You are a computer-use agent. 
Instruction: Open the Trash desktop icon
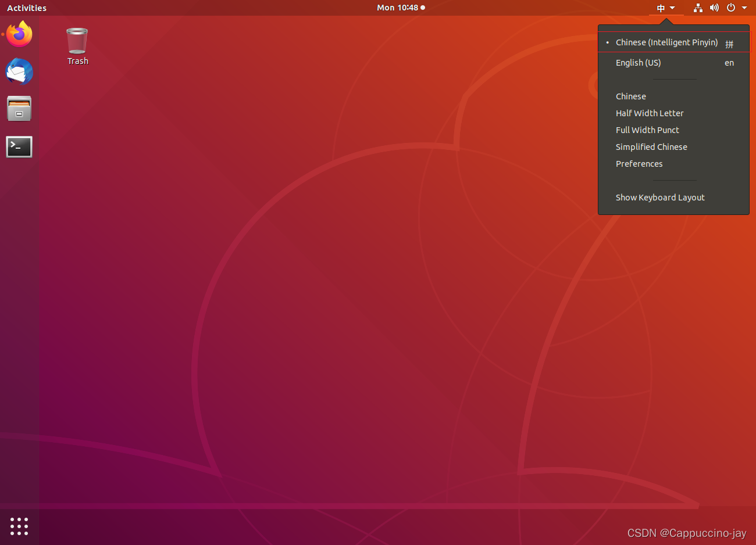pos(77,46)
